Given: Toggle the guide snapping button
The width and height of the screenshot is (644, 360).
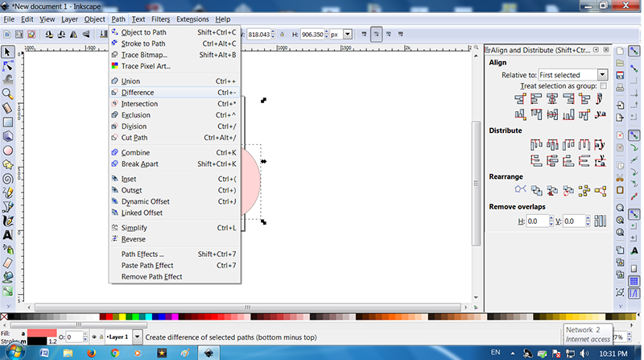Looking at the screenshot, I should pos(634,293).
